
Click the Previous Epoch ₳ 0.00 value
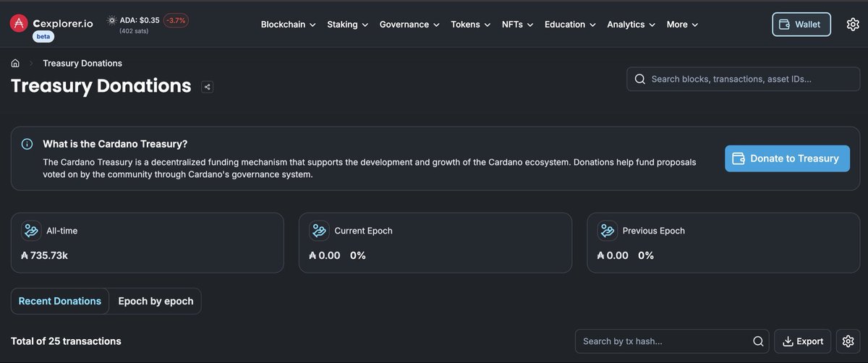[x=613, y=255]
